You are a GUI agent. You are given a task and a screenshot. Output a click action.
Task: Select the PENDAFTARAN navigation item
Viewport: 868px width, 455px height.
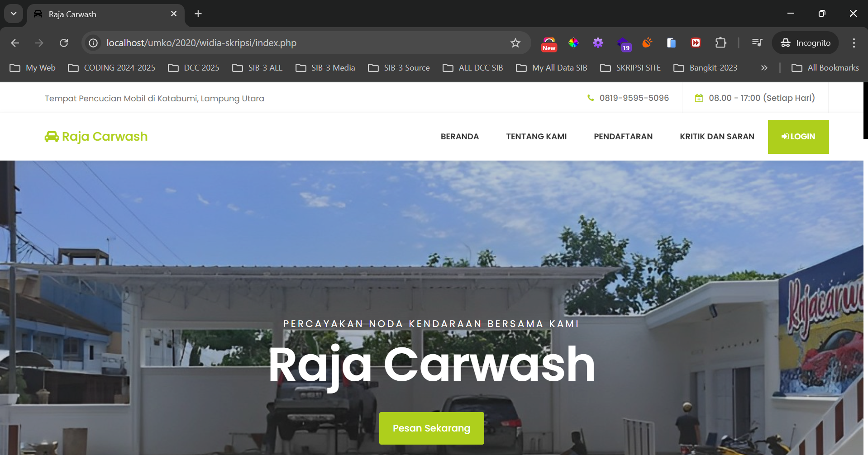tap(623, 136)
